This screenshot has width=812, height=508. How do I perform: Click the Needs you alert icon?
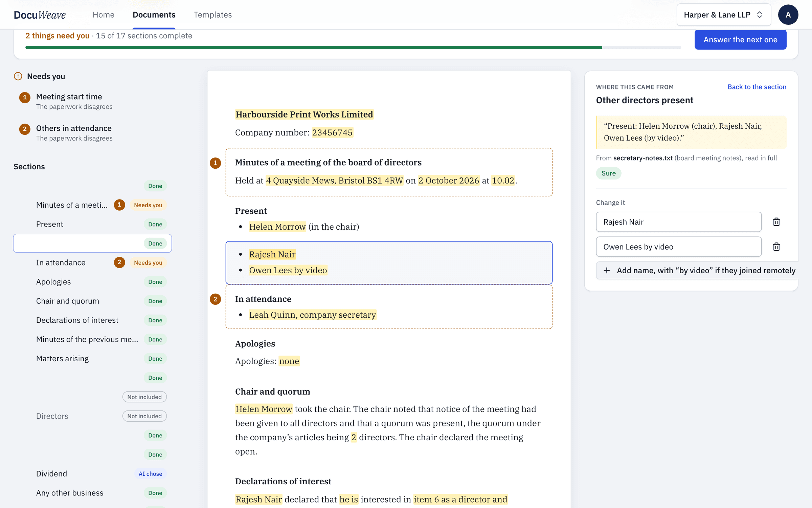point(18,76)
